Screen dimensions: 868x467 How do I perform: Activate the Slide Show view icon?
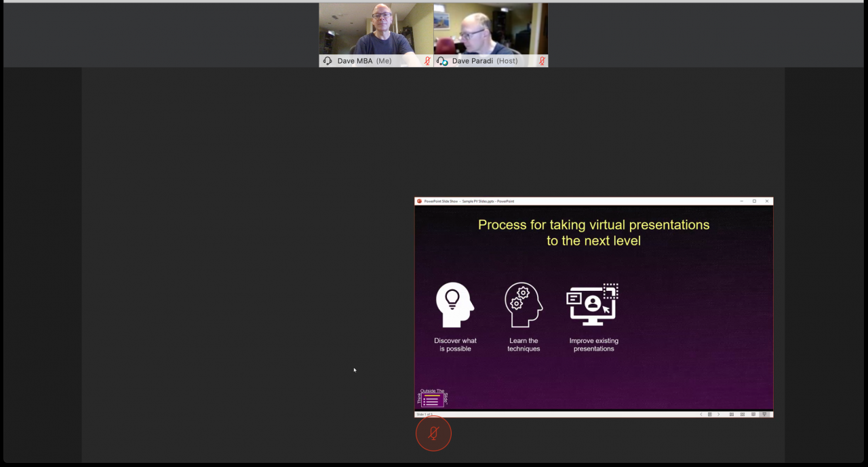pos(764,414)
